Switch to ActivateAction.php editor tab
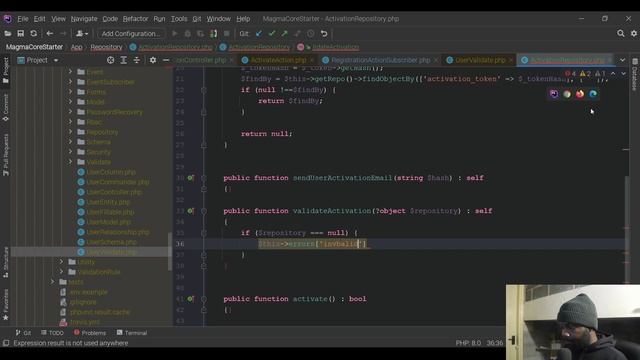The image size is (640, 360). [278, 60]
